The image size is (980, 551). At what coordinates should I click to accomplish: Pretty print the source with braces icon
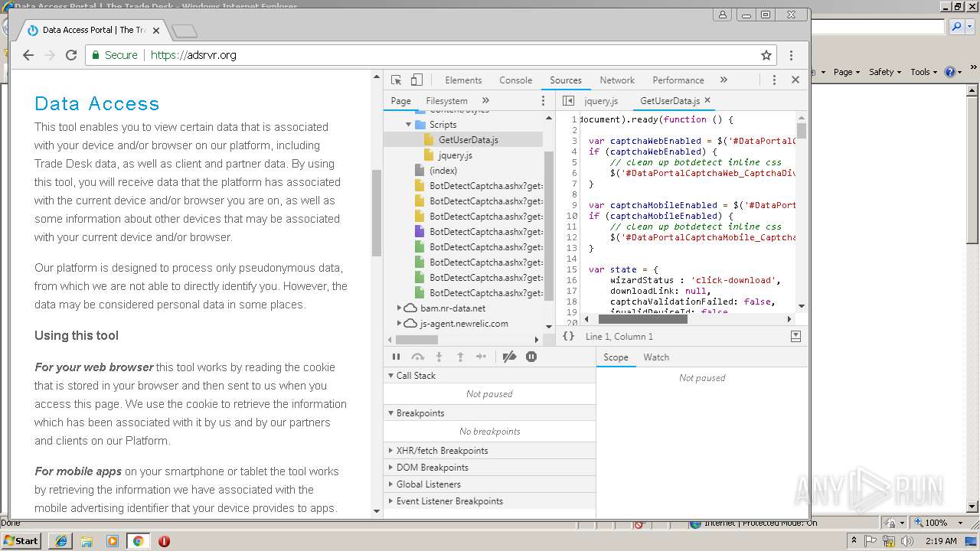tap(568, 336)
